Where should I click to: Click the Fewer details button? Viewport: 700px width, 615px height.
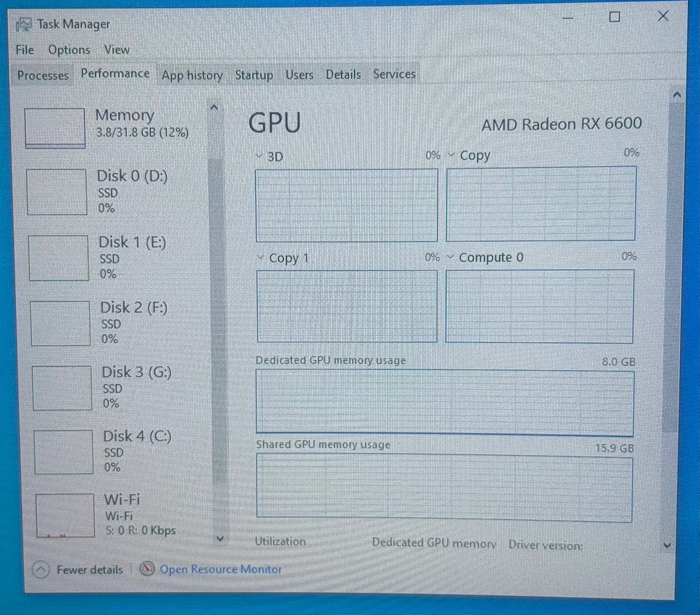tap(78, 569)
